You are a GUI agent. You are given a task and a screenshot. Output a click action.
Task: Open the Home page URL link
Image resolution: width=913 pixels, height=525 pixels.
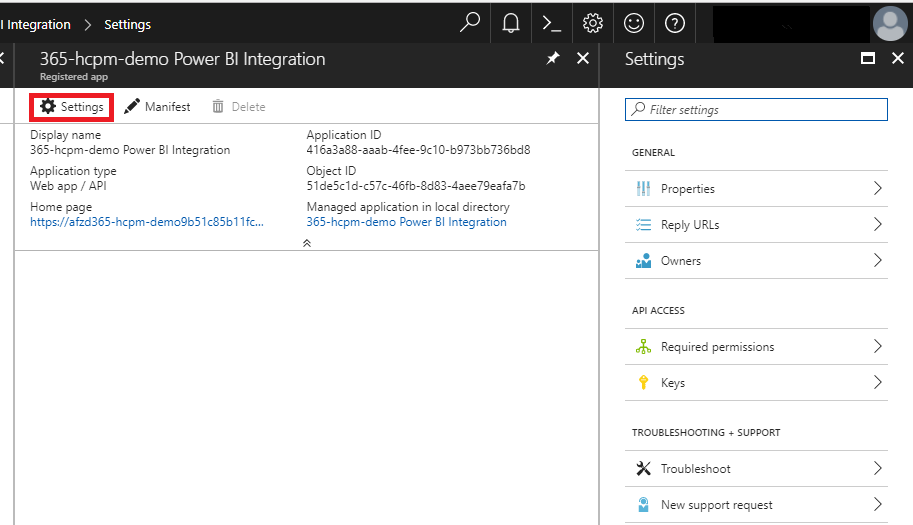click(147, 222)
